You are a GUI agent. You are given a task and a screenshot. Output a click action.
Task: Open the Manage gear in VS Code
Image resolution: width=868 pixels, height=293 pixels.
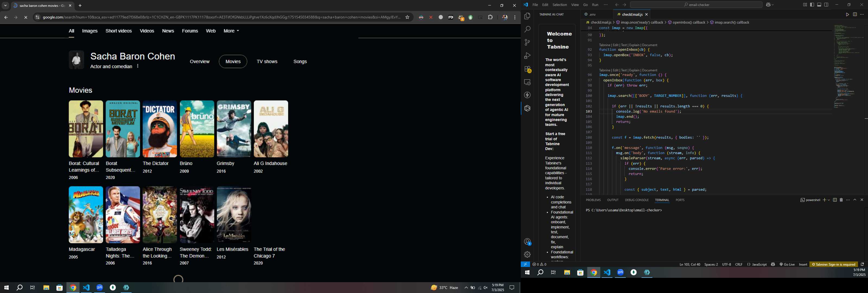pos(527,254)
